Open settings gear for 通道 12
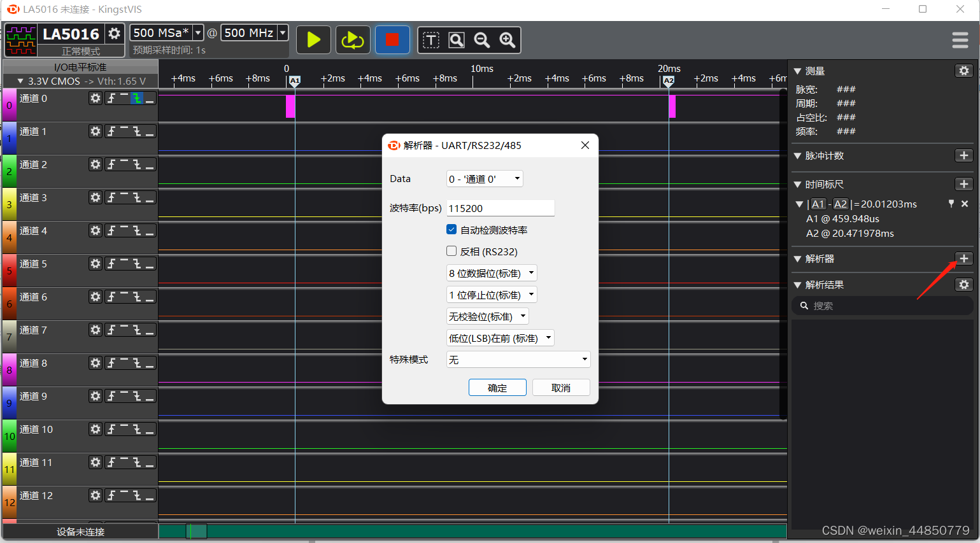 pyautogui.click(x=96, y=495)
